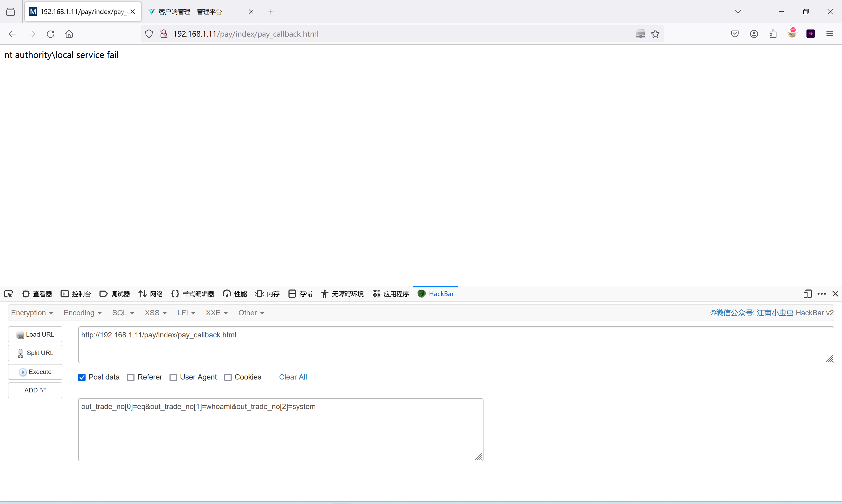Click inside the post data textarea
The height and width of the screenshot is (504, 842).
(280, 431)
